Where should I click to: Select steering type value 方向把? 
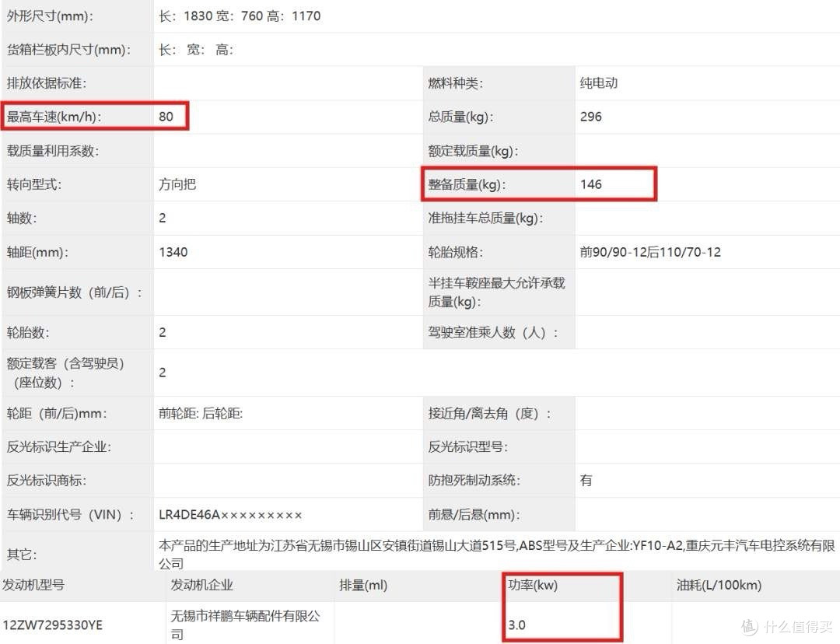point(177,184)
